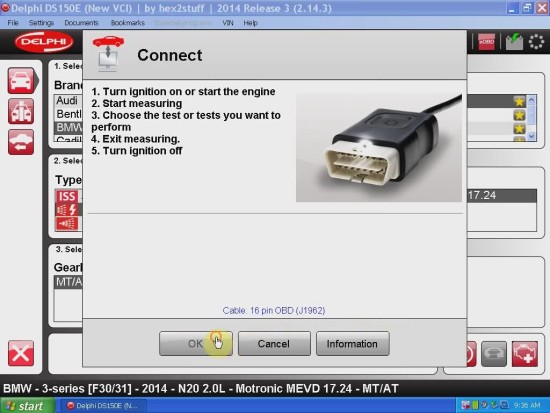Open the eOBD red icon
Image resolution: width=550 pixels, height=413 pixels.
(486, 42)
